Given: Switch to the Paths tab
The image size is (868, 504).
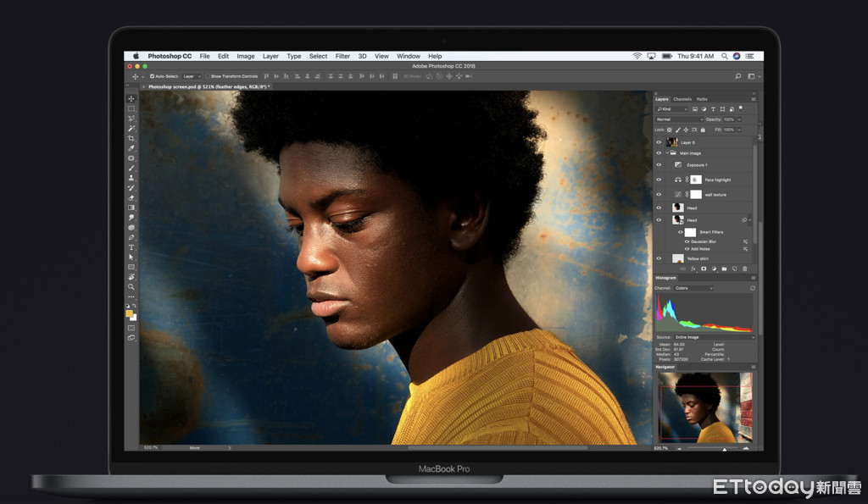Looking at the screenshot, I should coord(702,99).
